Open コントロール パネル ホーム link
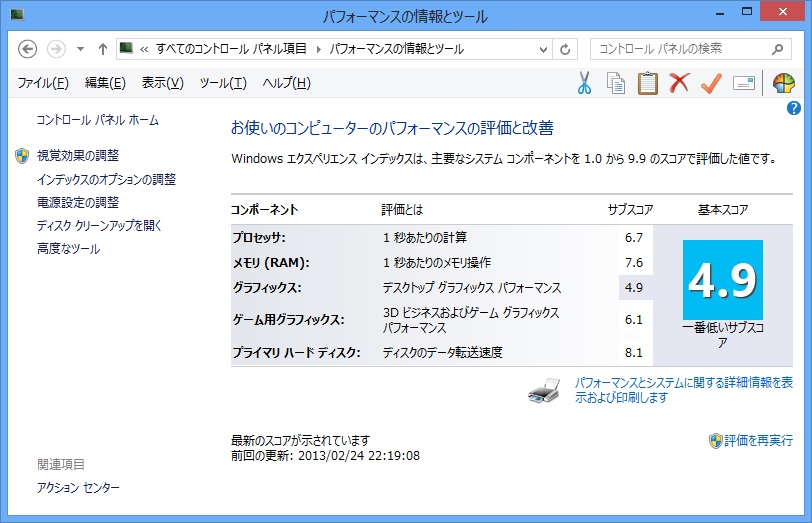812x523 pixels. [98, 120]
